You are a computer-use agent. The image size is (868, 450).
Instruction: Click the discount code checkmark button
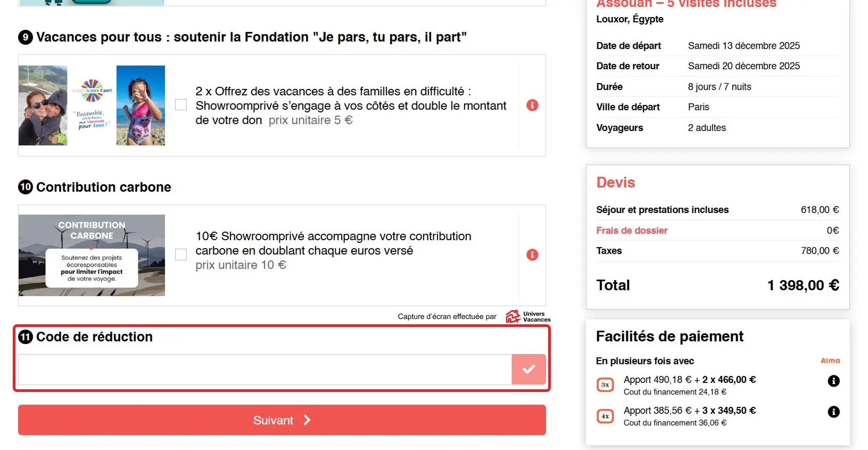528,369
